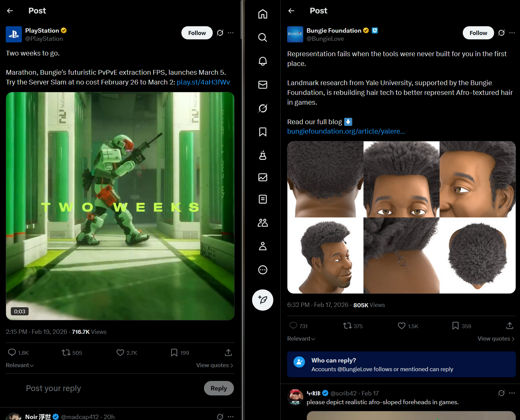Open Messages envelope in the sidebar
The width and height of the screenshot is (520, 420).
(x=263, y=85)
